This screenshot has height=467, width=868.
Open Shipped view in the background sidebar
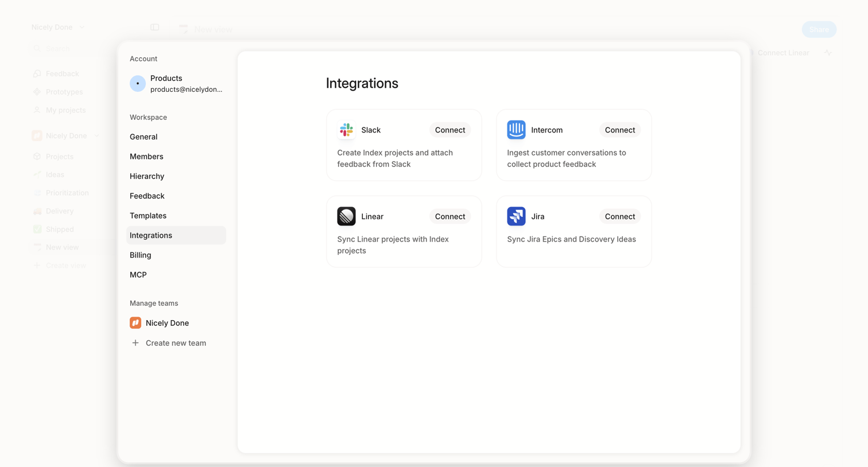(x=60, y=229)
